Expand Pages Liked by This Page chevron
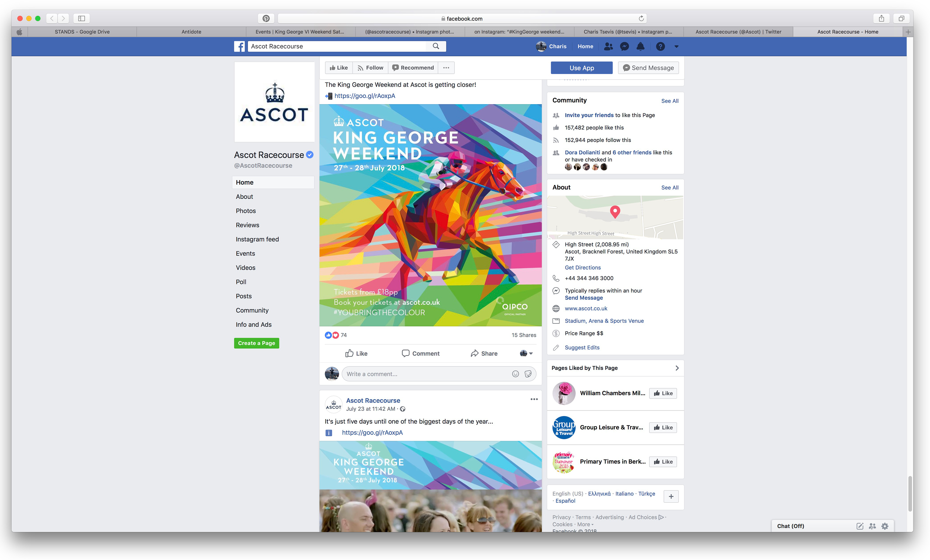930x560 pixels. click(x=677, y=368)
